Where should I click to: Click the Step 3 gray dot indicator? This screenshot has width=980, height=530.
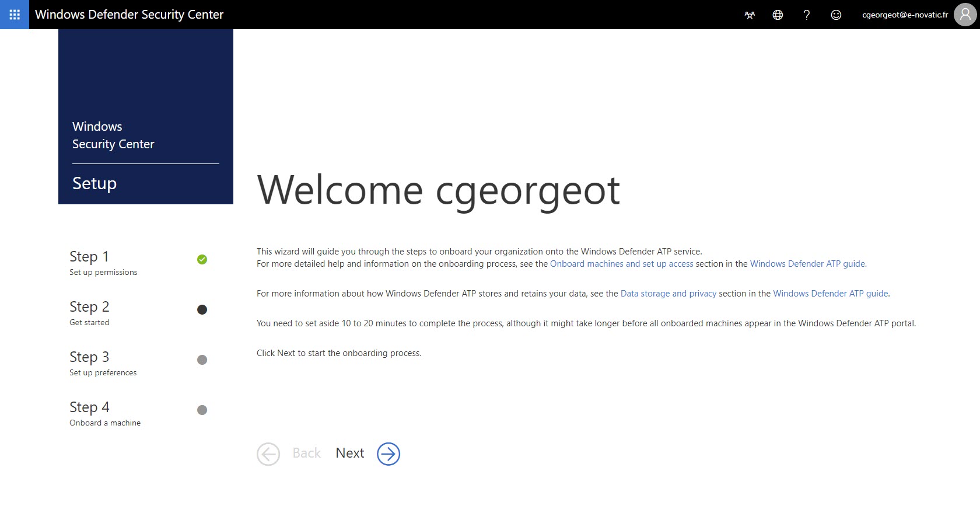tap(202, 360)
